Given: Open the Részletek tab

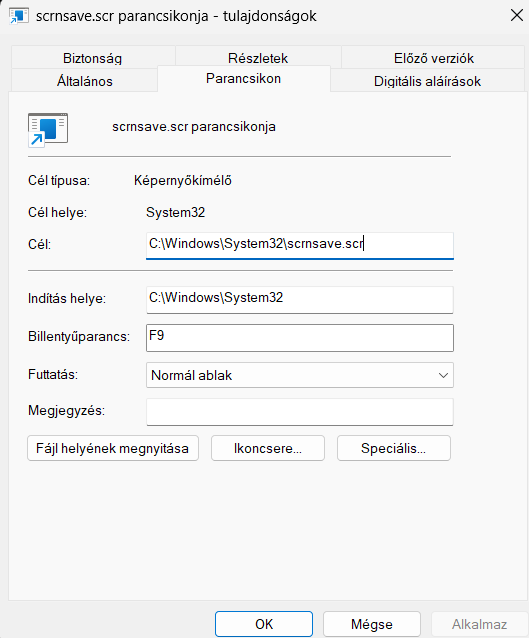Looking at the screenshot, I should pos(258,58).
